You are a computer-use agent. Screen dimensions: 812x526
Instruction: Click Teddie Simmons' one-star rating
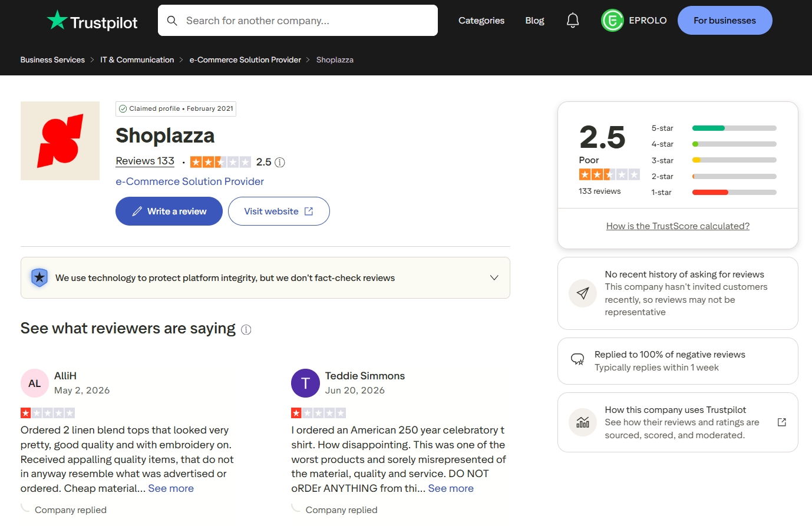(x=318, y=413)
